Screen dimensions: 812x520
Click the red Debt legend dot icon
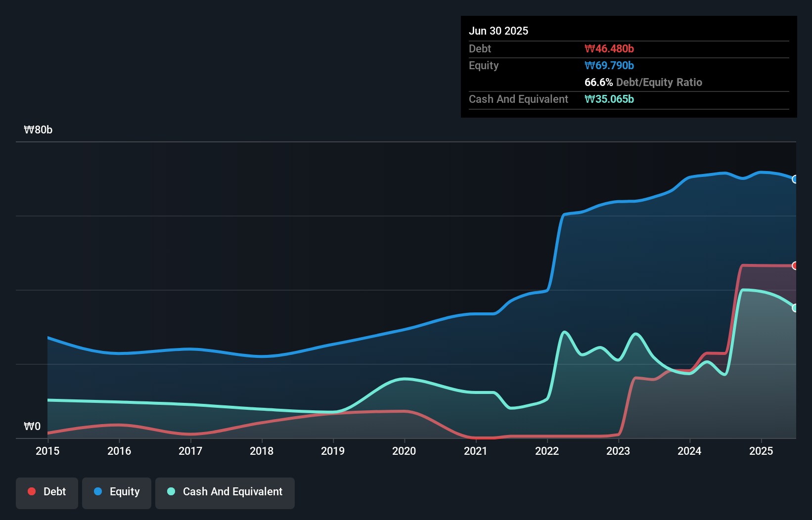[x=31, y=491]
